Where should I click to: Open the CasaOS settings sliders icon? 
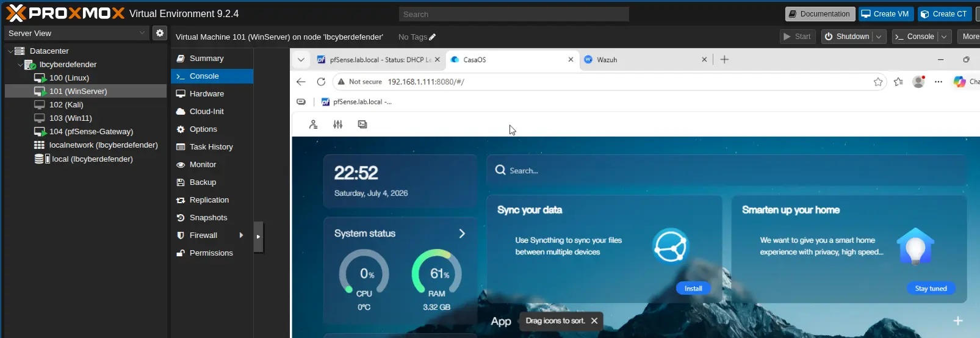[x=338, y=124]
